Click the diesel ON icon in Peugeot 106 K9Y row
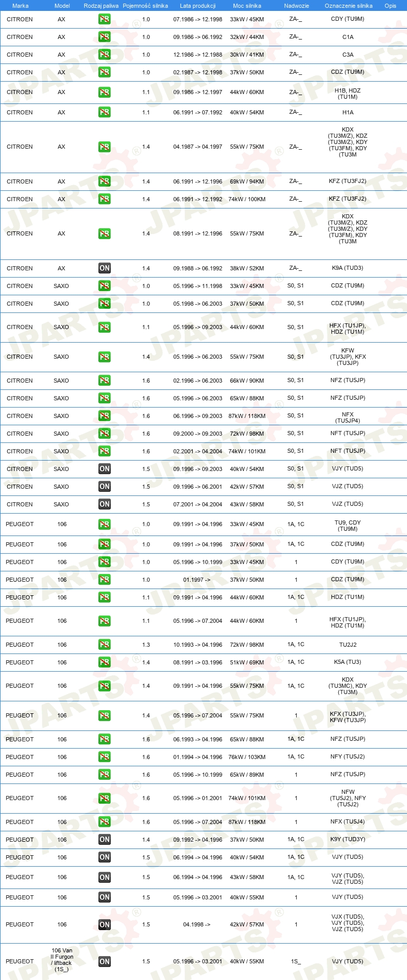The width and height of the screenshot is (407, 980). [105, 840]
